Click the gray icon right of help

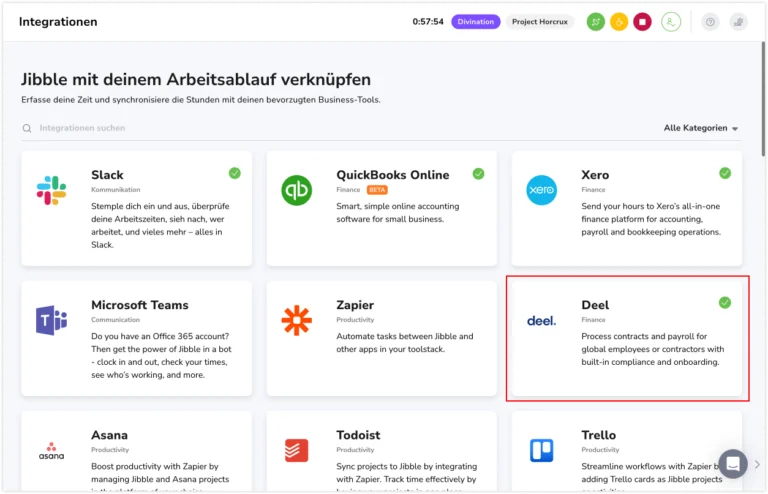739,22
